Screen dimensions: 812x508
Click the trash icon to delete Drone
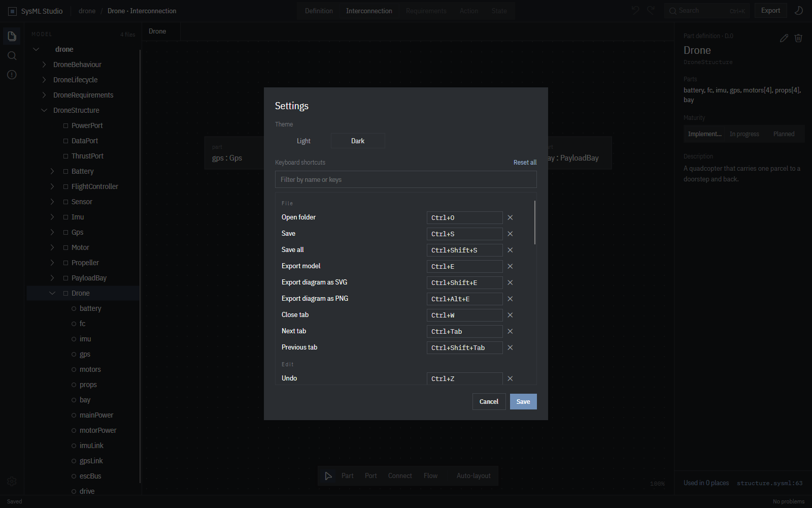pyautogui.click(x=798, y=38)
